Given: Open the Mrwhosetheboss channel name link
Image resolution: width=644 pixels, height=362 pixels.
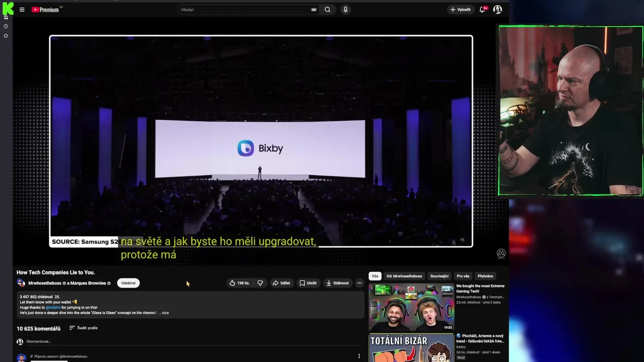Looking at the screenshot, I should point(44,283).
